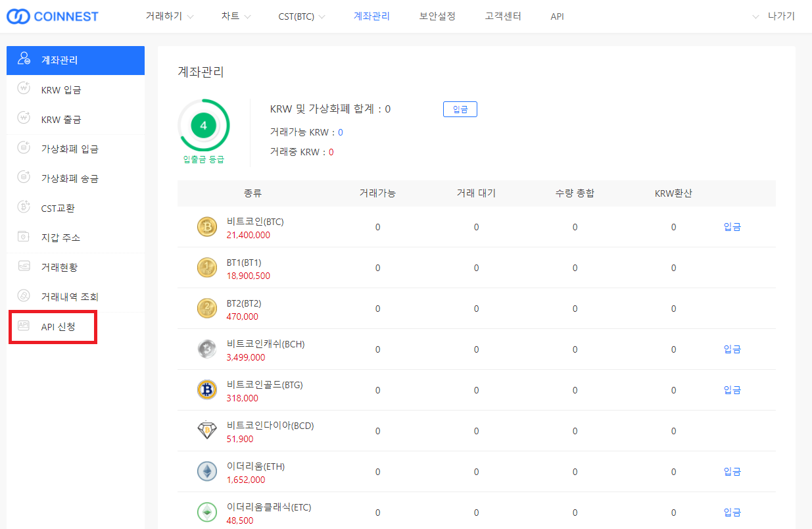812x529 pixels.
Task: Click the KRW 입금 sidebar icon
Action: (x=24, y=89)
